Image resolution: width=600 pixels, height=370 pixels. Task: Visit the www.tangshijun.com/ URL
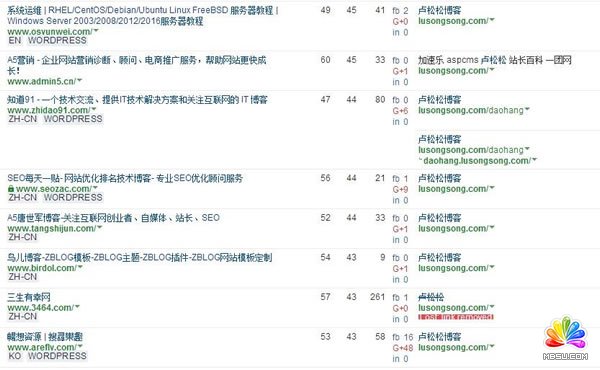click(52, 228)
